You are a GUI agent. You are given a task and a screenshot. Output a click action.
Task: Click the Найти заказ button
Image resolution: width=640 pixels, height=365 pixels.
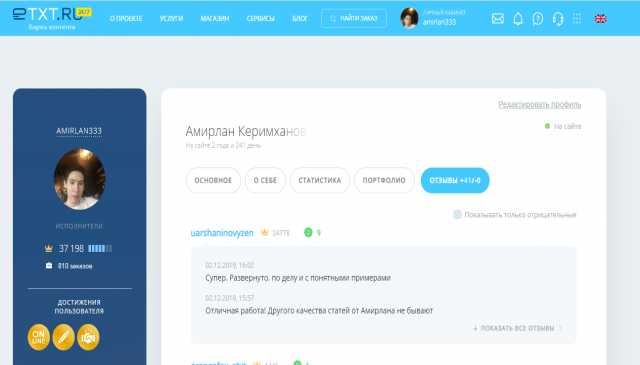click(x=353, y=18)
